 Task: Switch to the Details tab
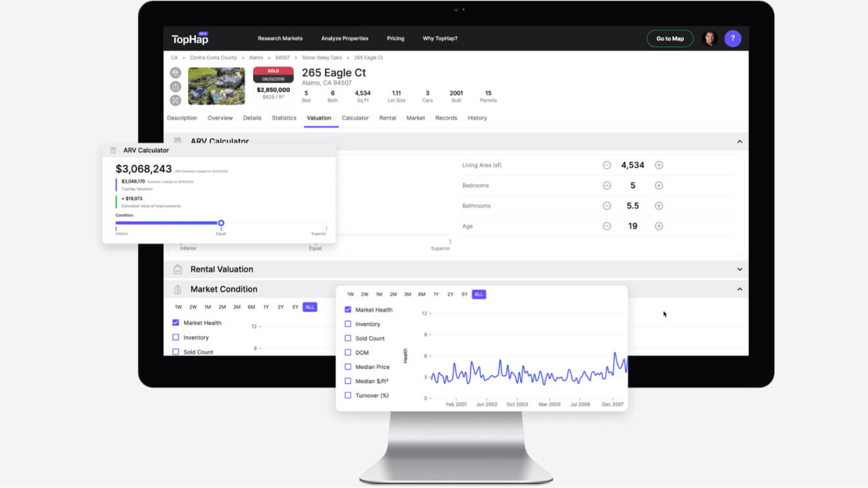253,118
